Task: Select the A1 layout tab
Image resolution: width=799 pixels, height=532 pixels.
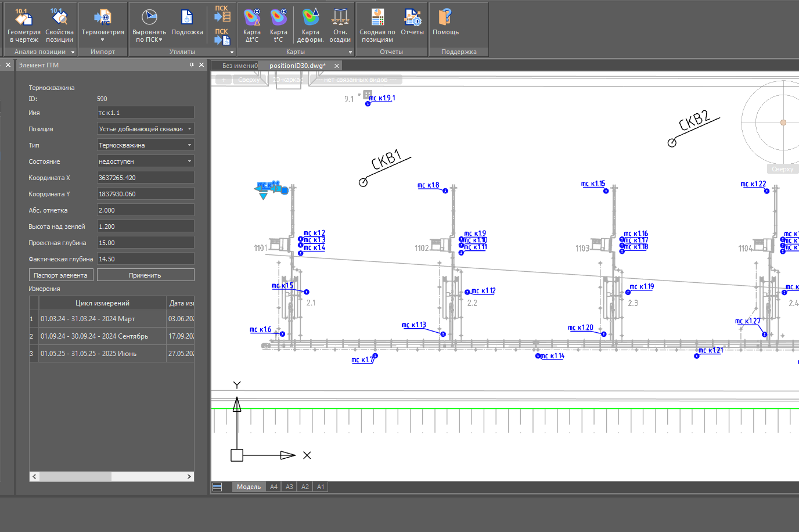Action: (x=321, y=487)
